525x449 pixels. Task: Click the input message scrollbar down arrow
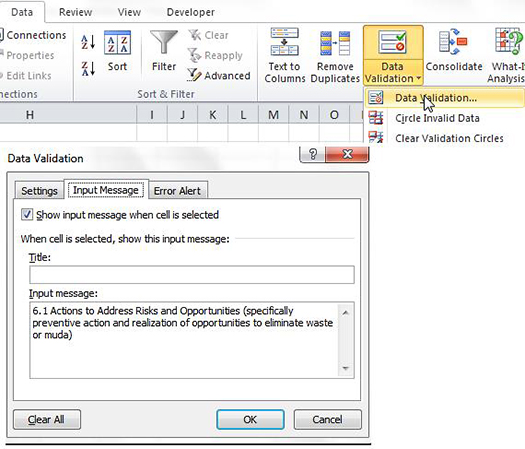346,368
